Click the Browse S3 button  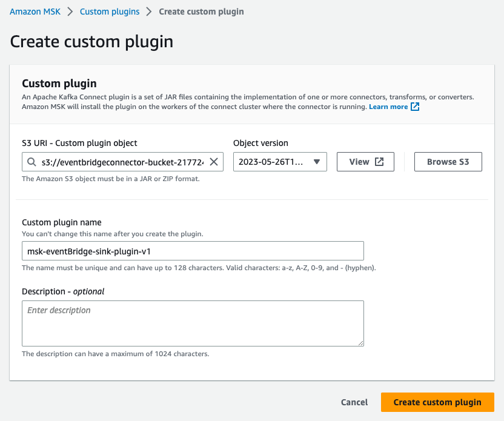[x=448, y=162]
